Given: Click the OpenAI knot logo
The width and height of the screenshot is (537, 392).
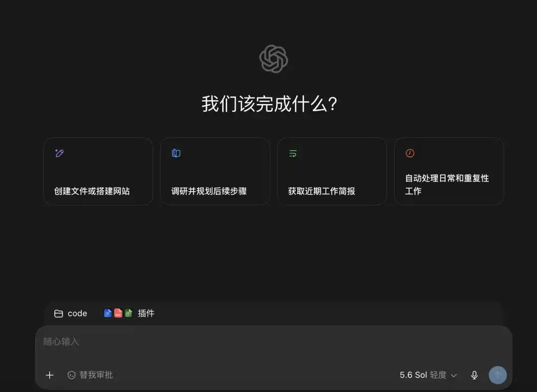Looking at the screenshot, I should (x=273, y=59).
